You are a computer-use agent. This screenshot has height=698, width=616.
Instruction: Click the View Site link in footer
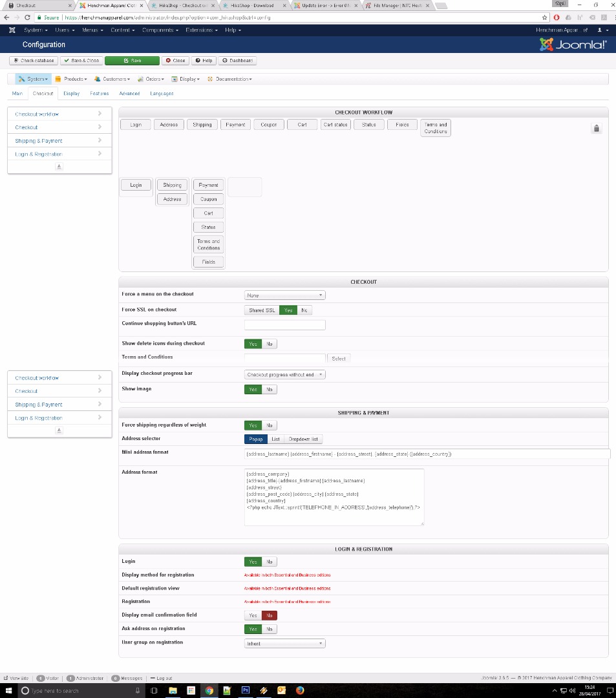(16, 678)
